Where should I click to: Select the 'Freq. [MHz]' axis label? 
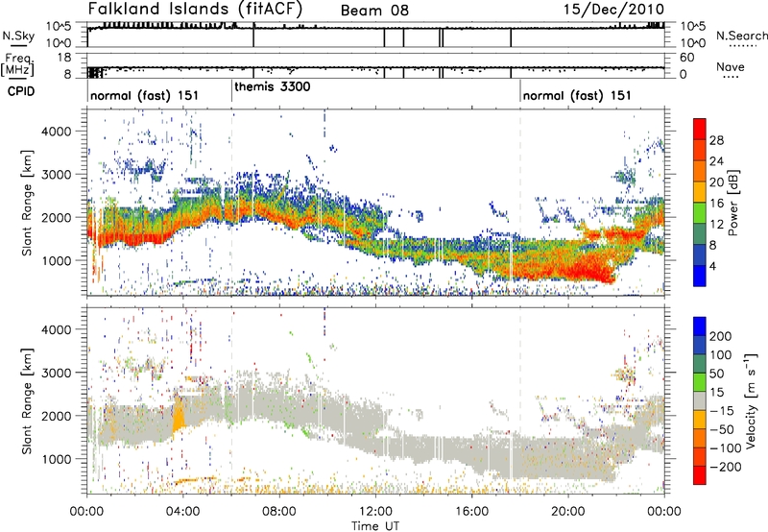pyautogui.click(x=18, y=64)
